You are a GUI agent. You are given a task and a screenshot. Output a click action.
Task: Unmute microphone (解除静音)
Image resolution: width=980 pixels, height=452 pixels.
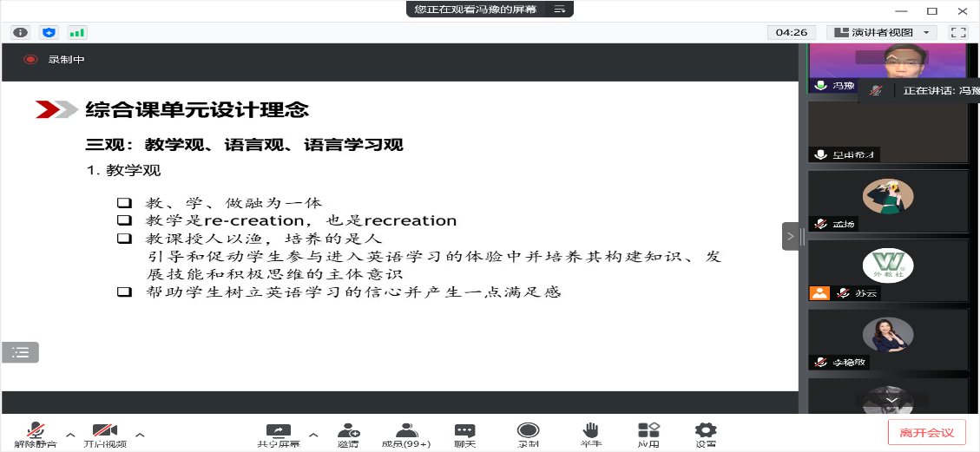coord(35,435)
